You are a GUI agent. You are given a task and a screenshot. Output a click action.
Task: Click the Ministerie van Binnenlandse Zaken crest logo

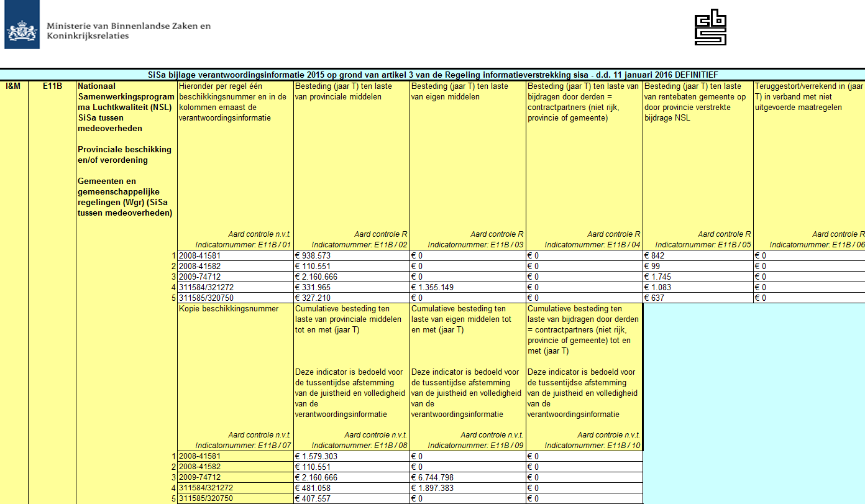[x=22, y=25]
